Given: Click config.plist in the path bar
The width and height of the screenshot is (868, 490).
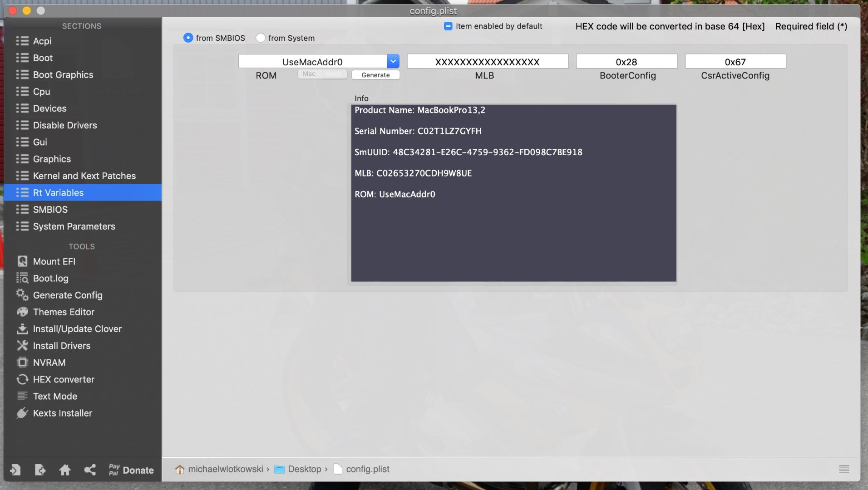Looking at the screenshot, I should pos(368,469).
